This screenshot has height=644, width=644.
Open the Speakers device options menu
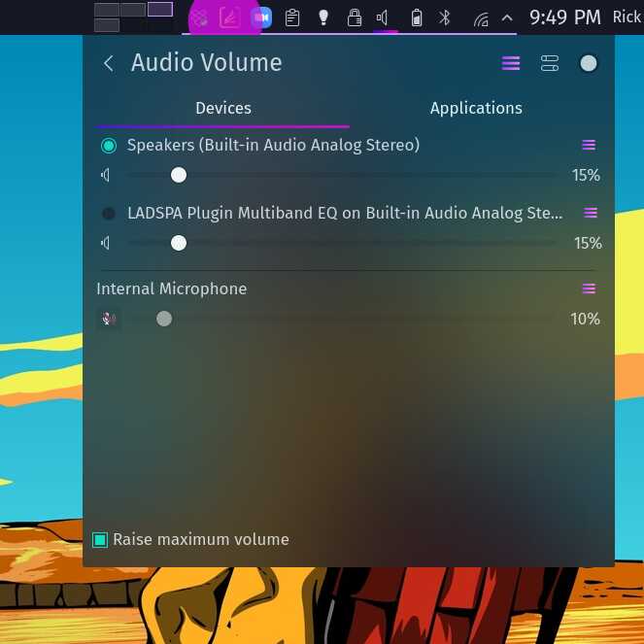[589, 145]
